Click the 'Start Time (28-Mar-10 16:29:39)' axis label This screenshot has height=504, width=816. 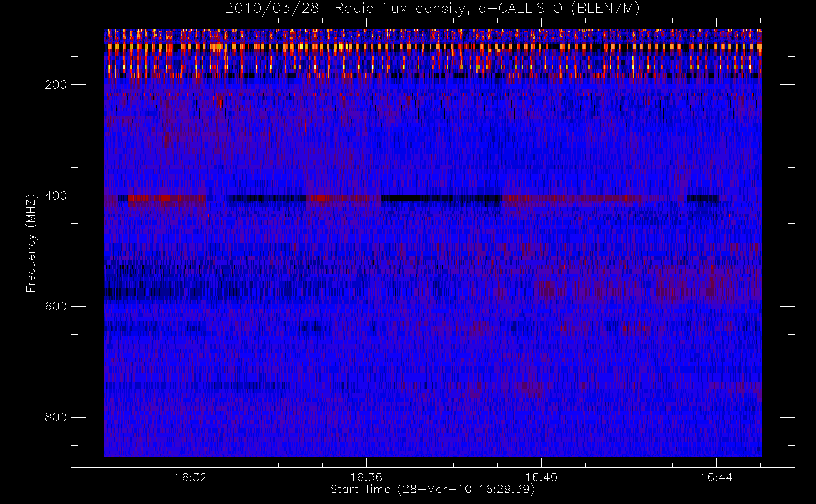click(432, 489)
